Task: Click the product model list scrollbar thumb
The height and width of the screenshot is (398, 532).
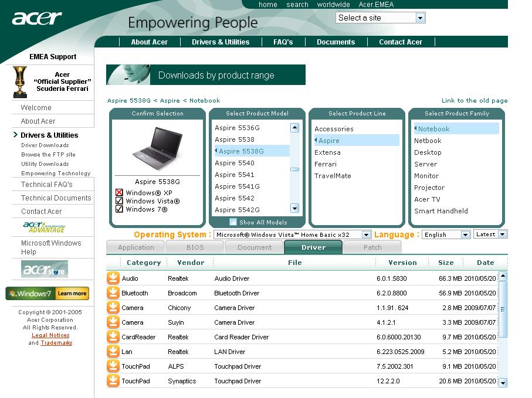Action: [294, 169]
